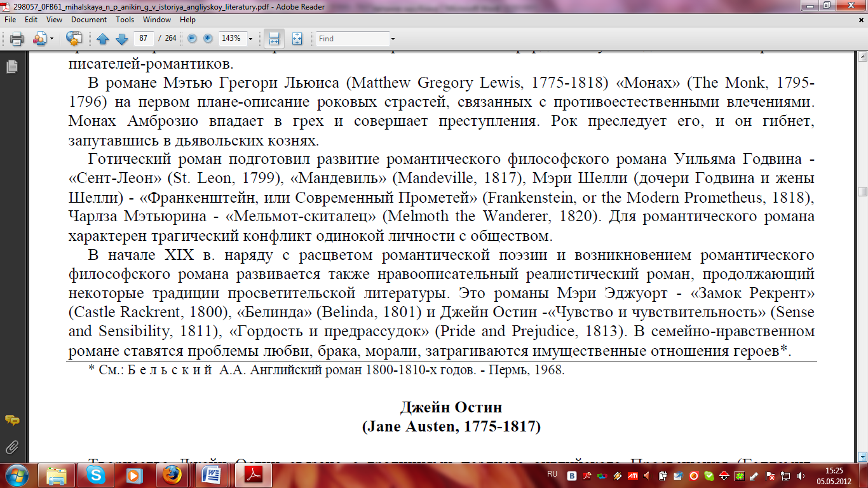This screenshot has height=488, width=868.
Task: Click the Adobe Reader taskbar button
Action: tap(253, 475)
